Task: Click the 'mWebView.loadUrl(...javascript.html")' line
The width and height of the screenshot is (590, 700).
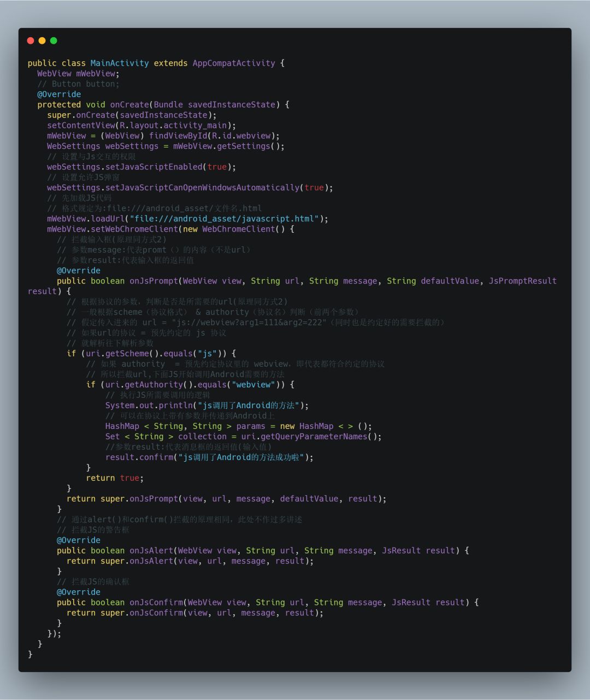Action: point(188,219)
